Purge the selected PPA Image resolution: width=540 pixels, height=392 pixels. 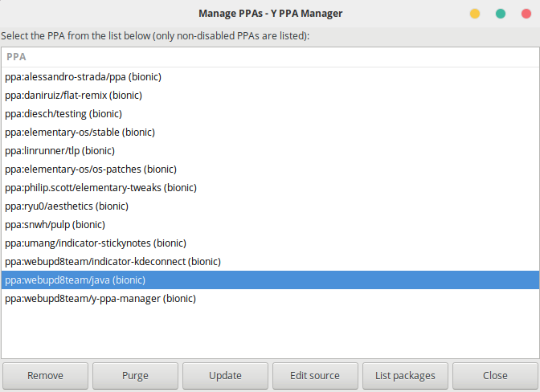(x=135, y=375)
